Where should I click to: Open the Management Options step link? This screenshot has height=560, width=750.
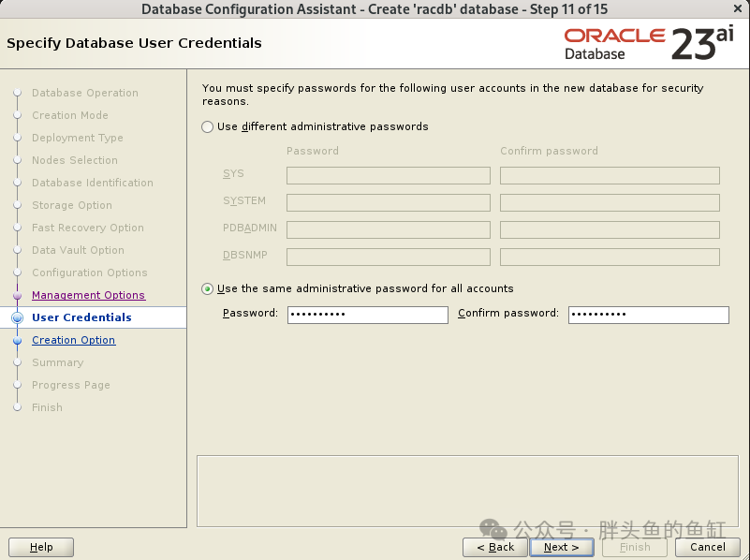point(89,295)
